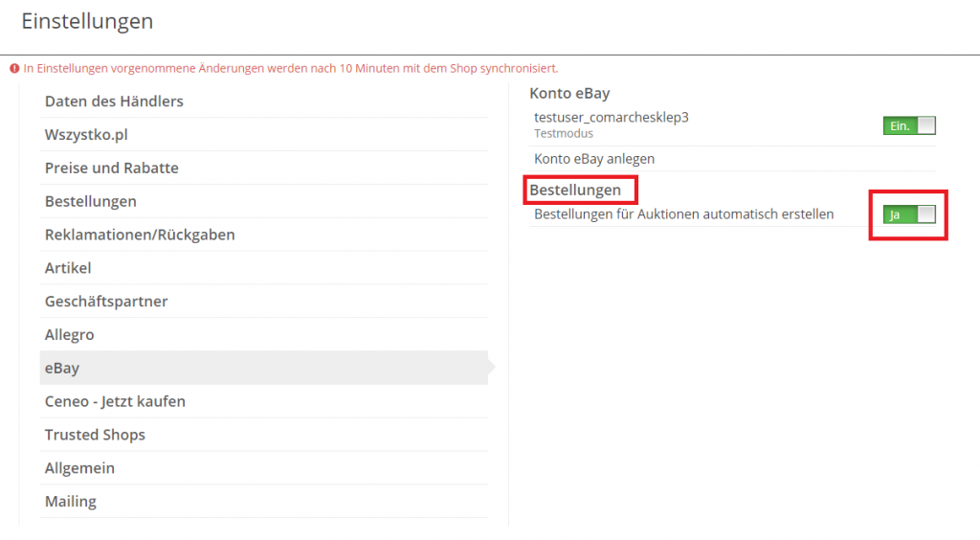The height and width of the screenshot is (540, 980).
Task: Click the testuser_comarchesklep3 account name
Action: point(612,118)
